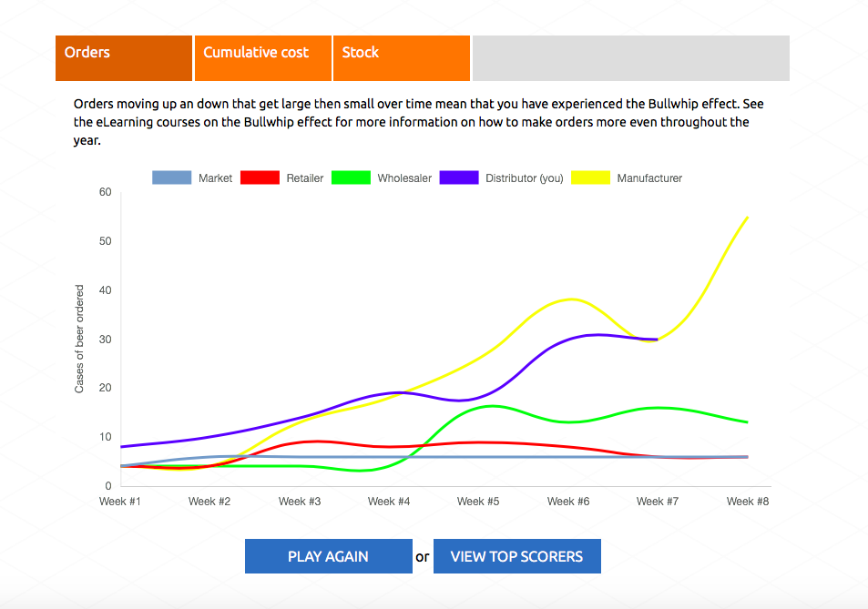
Task: Click the 60 value on y-axis
Action: (x=105, y=192)
